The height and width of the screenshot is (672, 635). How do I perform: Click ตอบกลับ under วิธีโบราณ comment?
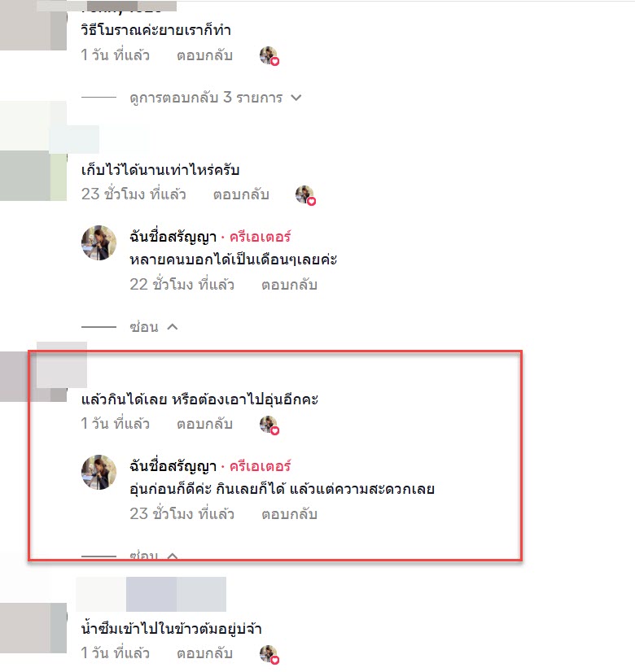[x=204, y=55]
